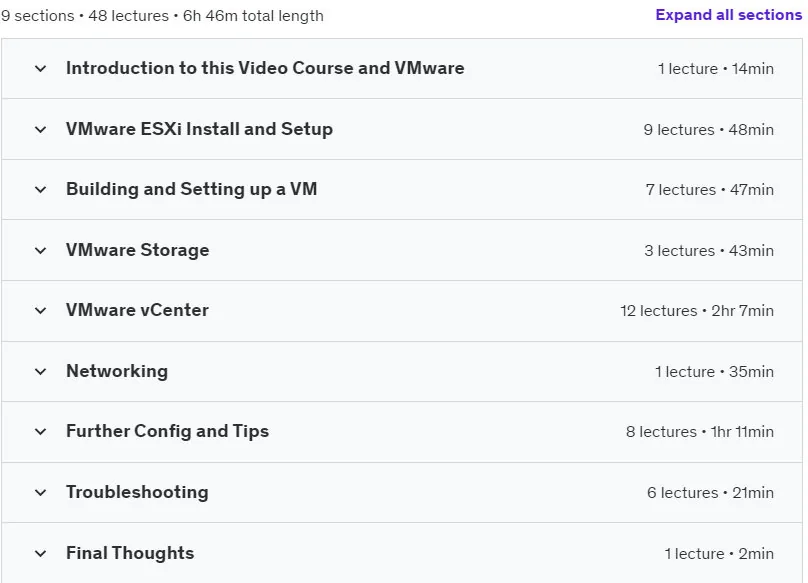Click the chevron icon beside Networking
The width and height of the screenshot is (808, 583).
pos(40,372)
